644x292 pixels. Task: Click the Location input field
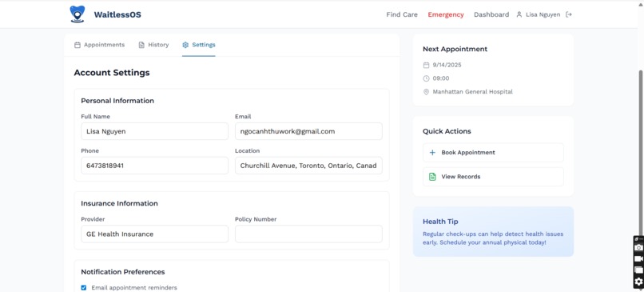tap(308, 166)
